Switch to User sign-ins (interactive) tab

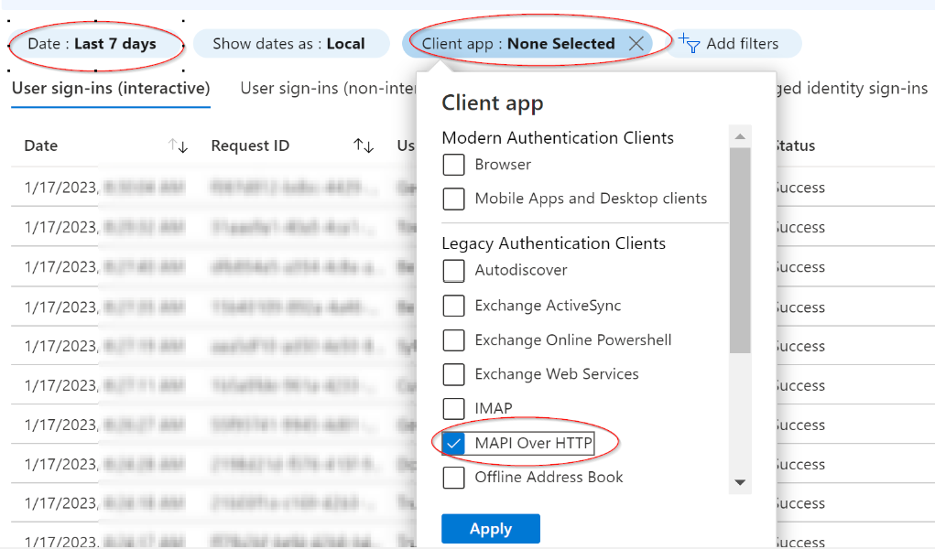(111, 89)
